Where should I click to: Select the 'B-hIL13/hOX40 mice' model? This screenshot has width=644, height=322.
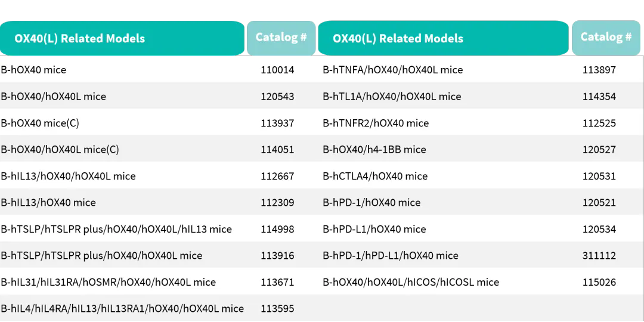pyautogui.click(x=48, y=203)
